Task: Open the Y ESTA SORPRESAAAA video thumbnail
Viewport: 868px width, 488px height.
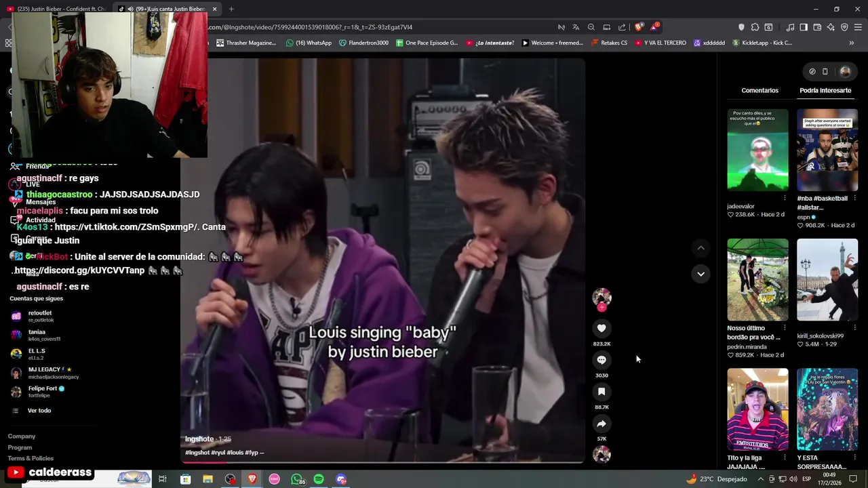Action: click(827, 409)
